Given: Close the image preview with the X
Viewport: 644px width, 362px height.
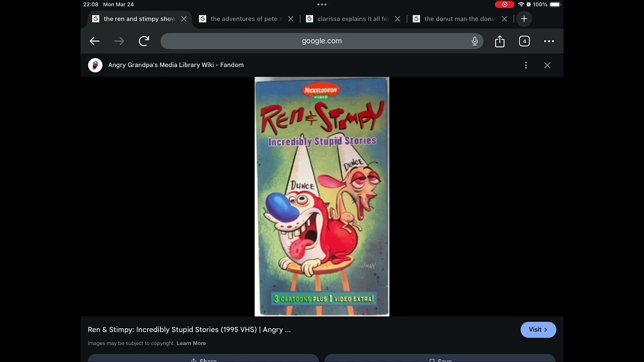Looking at the screenshot, I should 547,65.
